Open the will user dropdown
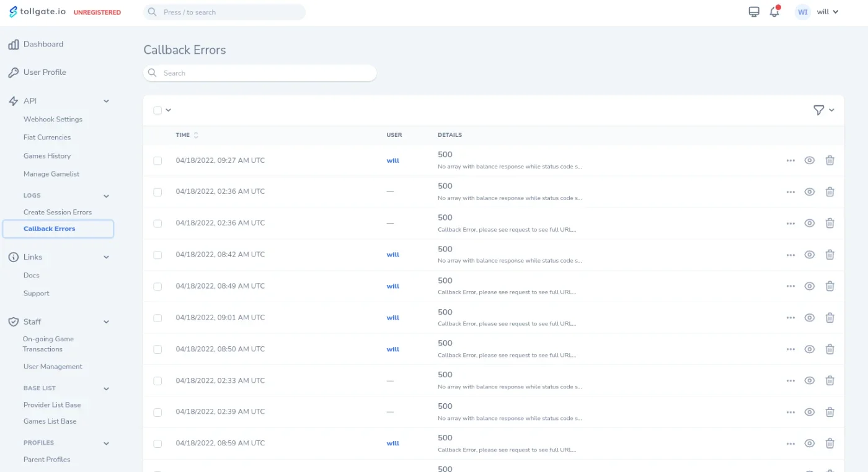This screenshot has width=868, height=472. pyautogui.click(x=828, y=12)
